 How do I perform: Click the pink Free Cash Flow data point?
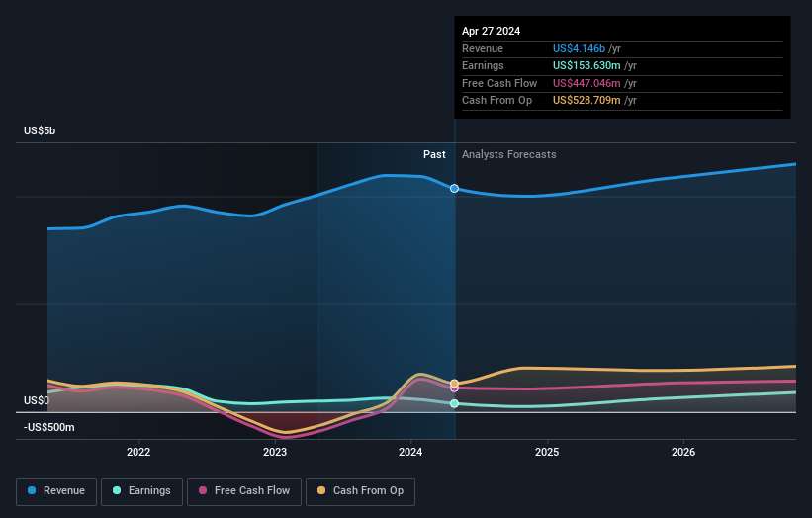(x=454, y=388)
